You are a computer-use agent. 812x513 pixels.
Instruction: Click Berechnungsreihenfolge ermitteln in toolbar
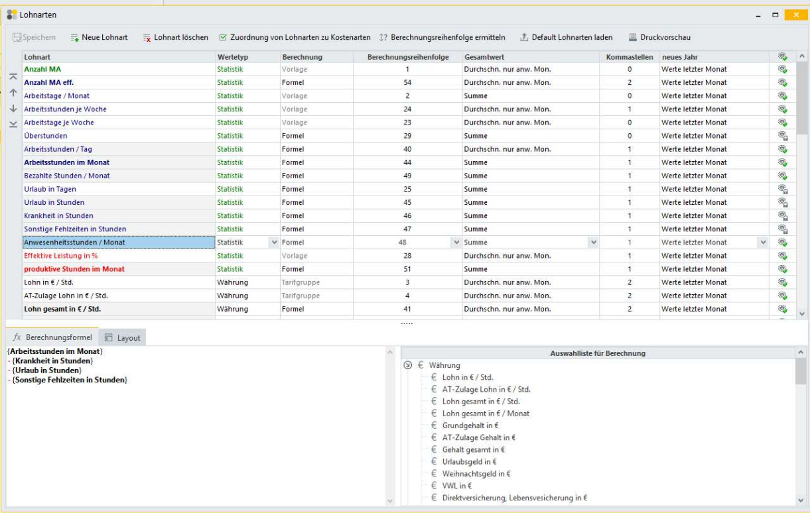pyautogui.click(x=383, y=37)
